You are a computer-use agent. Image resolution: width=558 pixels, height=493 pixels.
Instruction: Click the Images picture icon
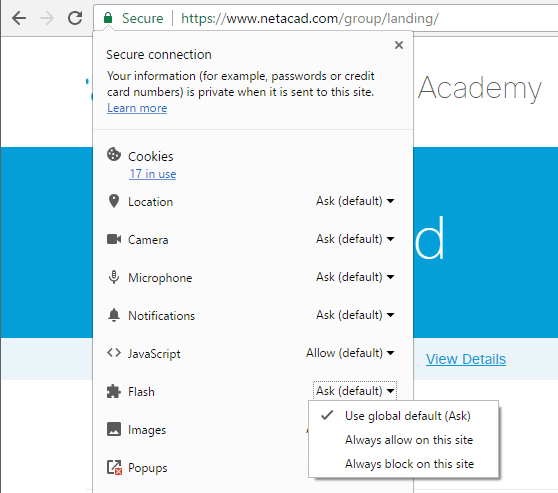114,429
